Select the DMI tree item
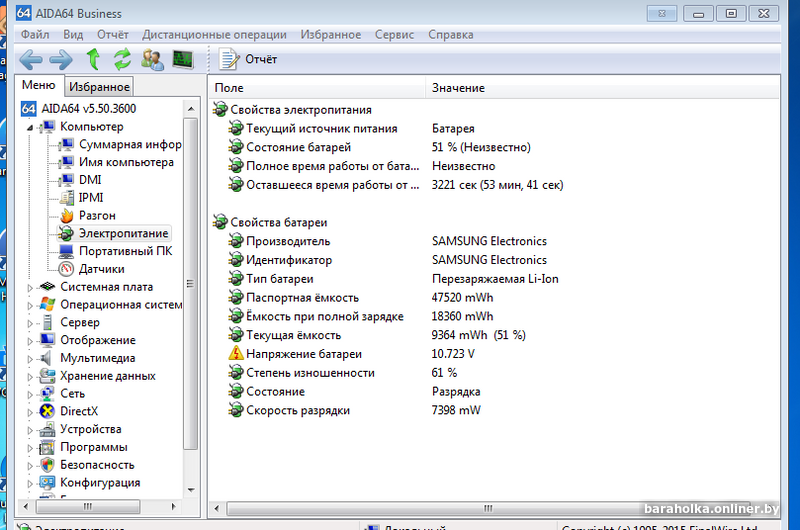 tap(90, 180)
